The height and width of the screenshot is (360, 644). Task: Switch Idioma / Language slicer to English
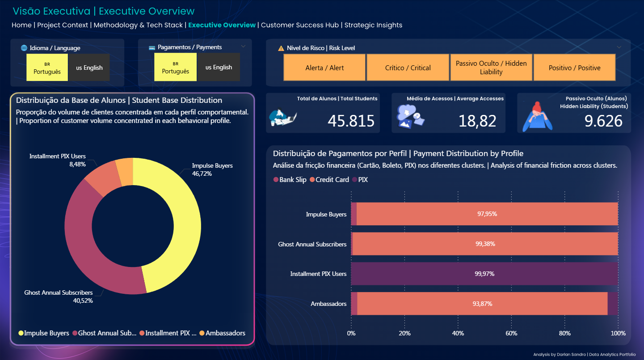click(89, 68)
